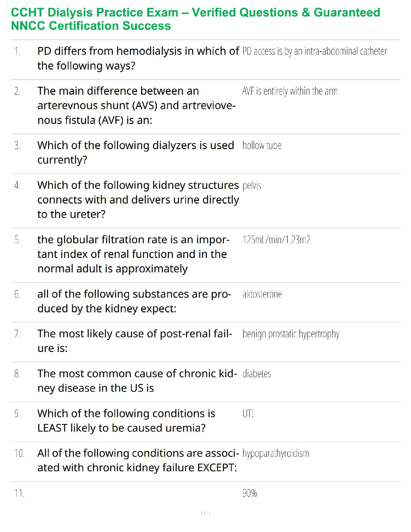Select the 'benign prostatic hypertrophy' answer

coord(291,334)
